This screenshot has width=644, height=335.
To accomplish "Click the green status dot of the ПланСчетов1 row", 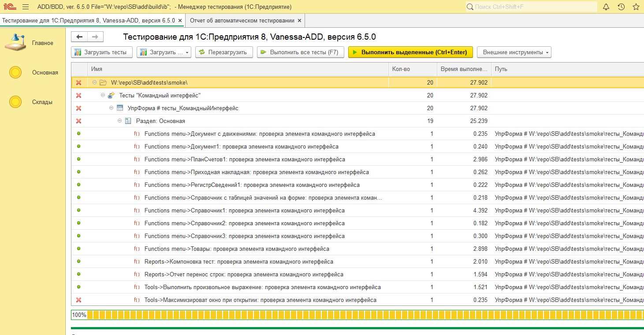I will pos(78,159).
